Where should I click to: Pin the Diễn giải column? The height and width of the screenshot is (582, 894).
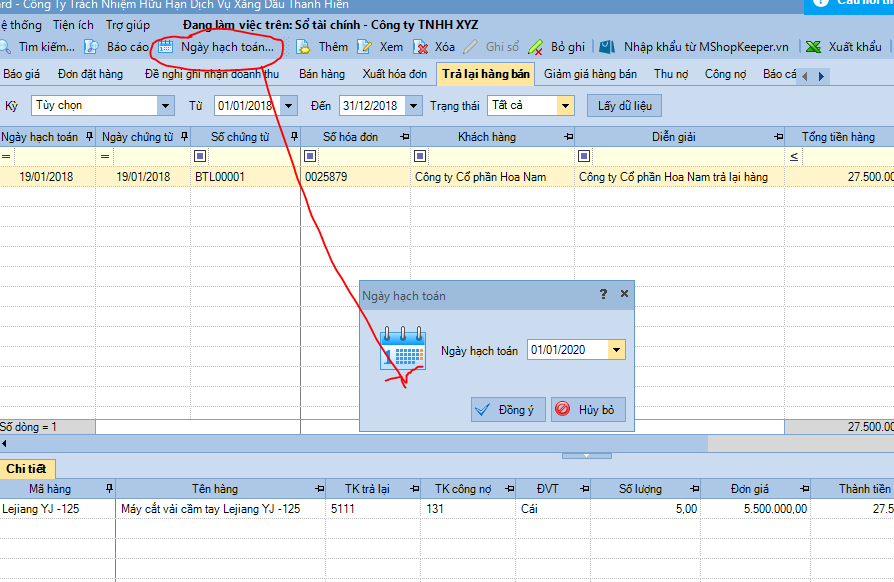point(779,137)
